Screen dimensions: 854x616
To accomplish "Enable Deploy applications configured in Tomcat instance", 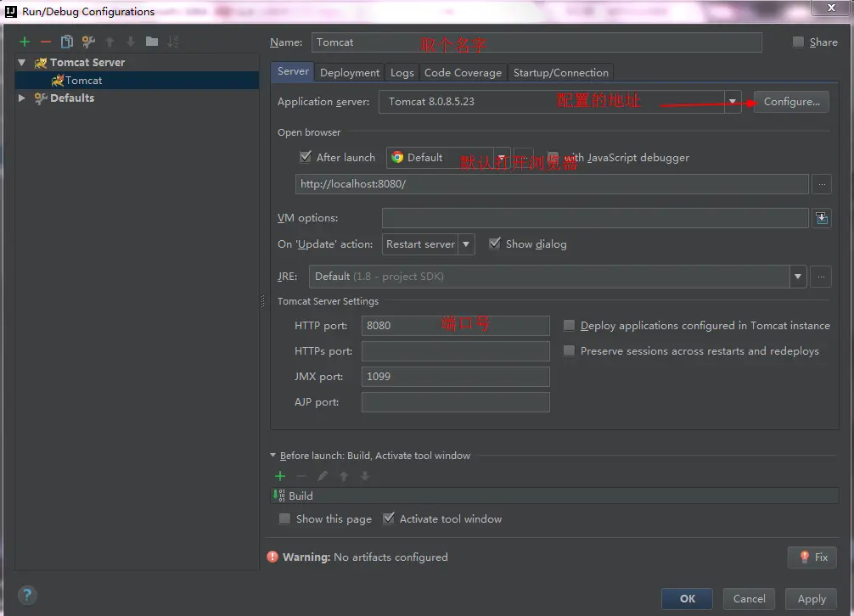I will pyautogui.click(x=569, y=326).
